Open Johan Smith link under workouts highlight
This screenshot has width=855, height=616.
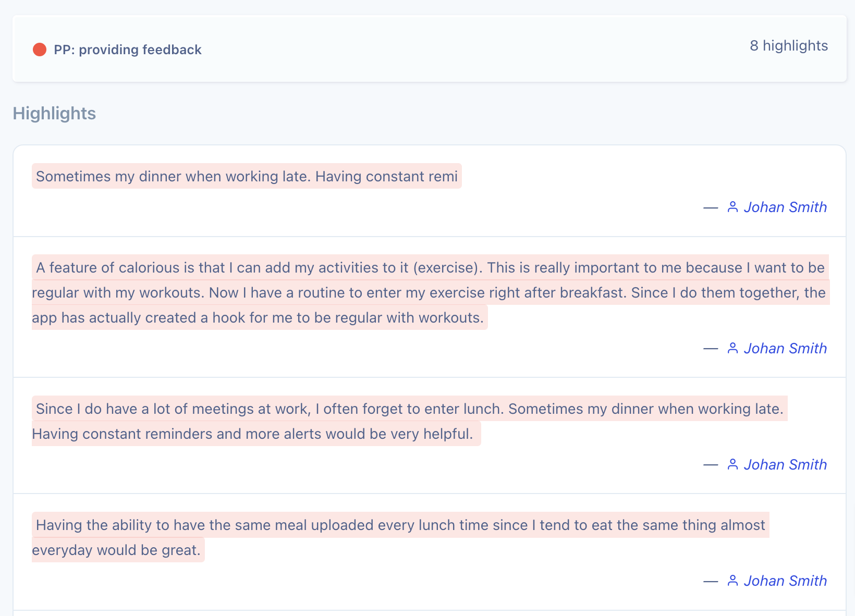pyautogui.click(x=785, y=348)
